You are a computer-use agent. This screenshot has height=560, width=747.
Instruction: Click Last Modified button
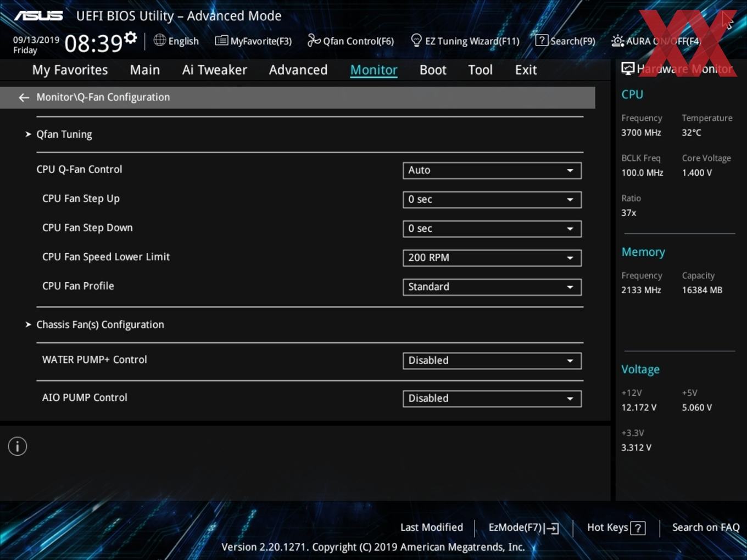432,528
